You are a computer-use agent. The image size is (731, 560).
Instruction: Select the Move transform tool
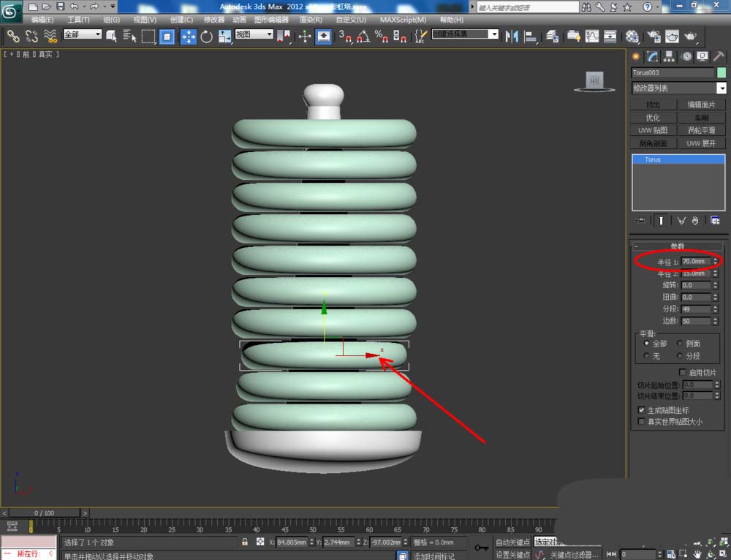click(x=188, y=36)
